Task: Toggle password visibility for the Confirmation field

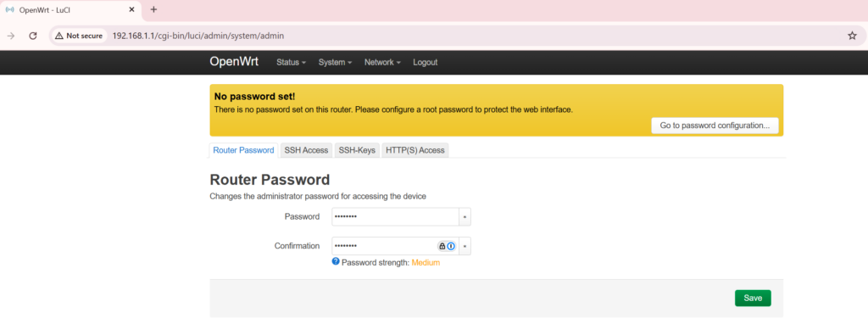Action: click(x=465, y=246)
